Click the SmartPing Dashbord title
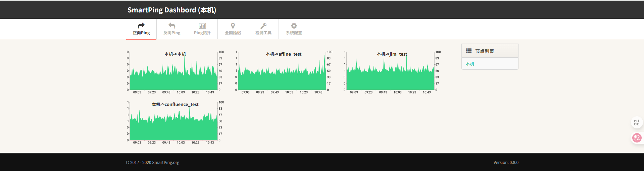 click(x=171, y=10)
